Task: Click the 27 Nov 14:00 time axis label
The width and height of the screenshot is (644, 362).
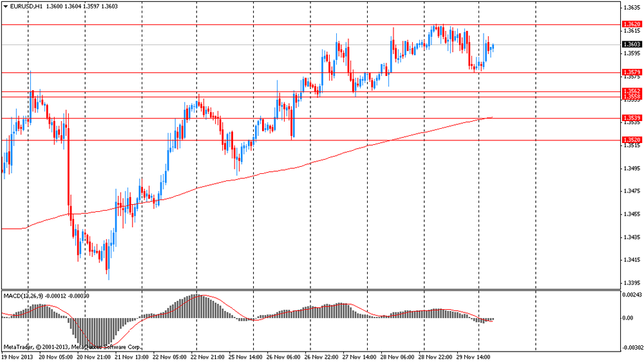Action: tap(359, 357)
